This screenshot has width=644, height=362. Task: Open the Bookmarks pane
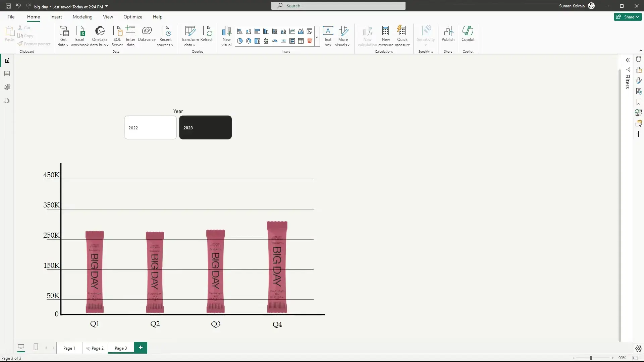[x=639, y=102]
